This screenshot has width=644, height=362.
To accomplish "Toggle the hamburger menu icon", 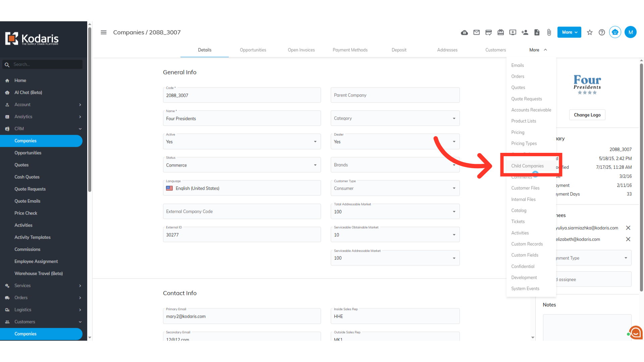I will tap(104, 33).
